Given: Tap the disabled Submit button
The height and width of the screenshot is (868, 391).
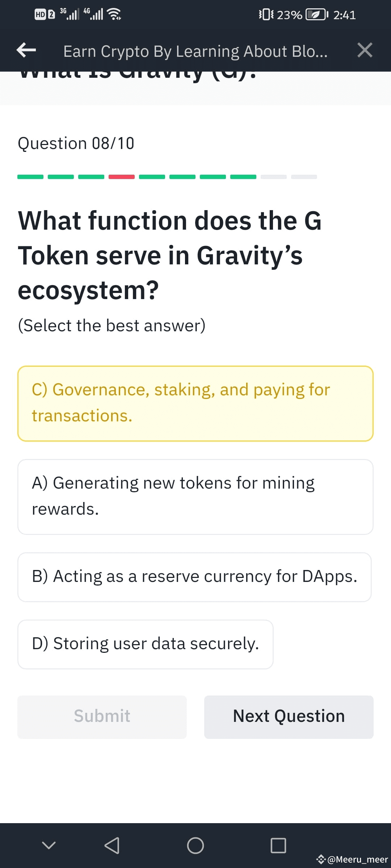Looking at the screenshot, I should (102, 716).
